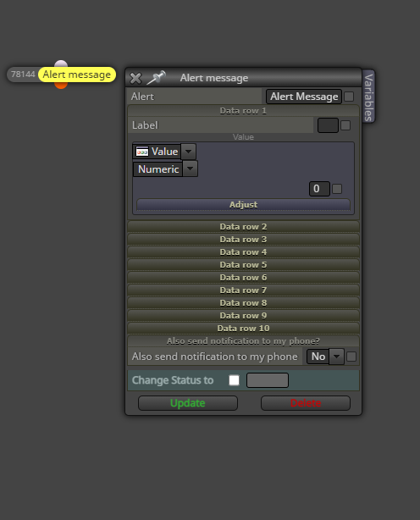Select the yellow Alert message node
Screen dimensions: 420x520
[77, 75]
